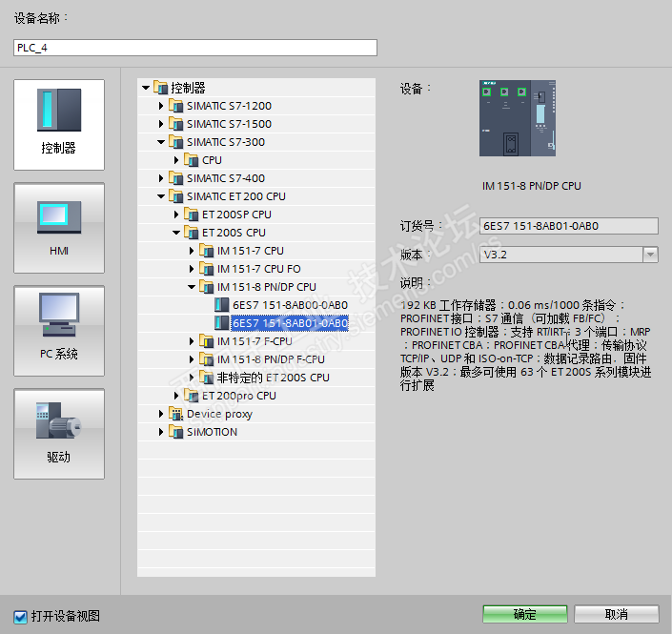The width and height of the screenshot is (672, 634).
Task: Click the 6ES7 151-8AB00-0AB0 module icon
Action: (x=221, y=305)
